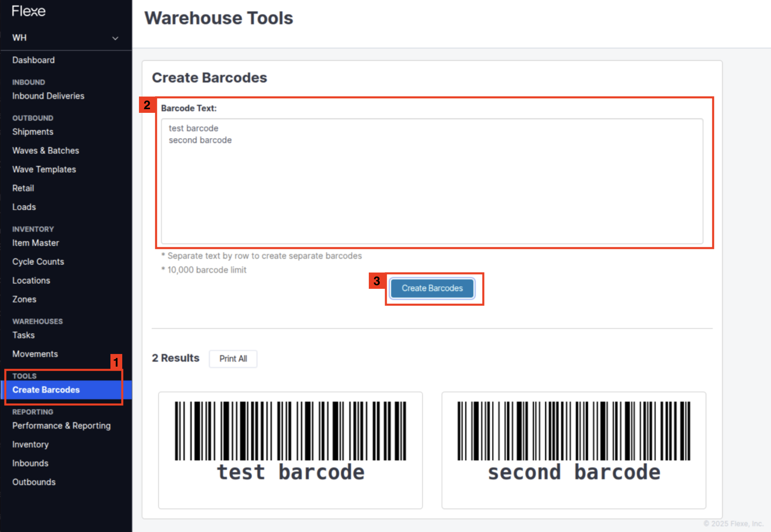Image resolution: width=771 pixels, height=532 pixels.
Task: Select Item Master under Inventory
Action: (x=35, y=242)
